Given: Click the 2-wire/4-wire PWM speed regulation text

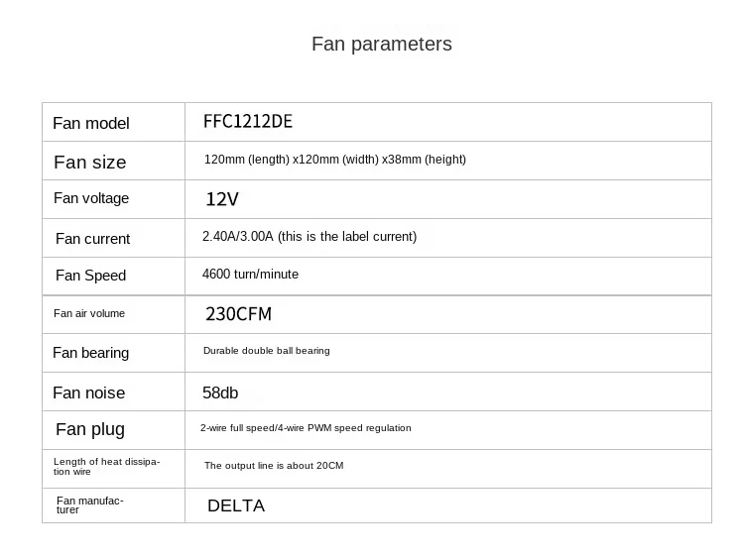Looking at the screenshot, I should (x=306, y=428).
